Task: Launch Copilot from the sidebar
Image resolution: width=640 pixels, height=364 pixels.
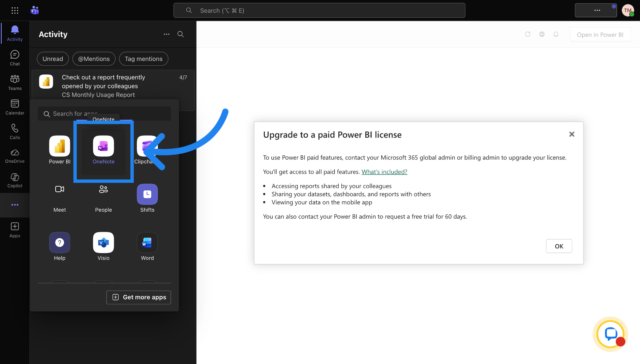Action: click(x=15, y=180)
